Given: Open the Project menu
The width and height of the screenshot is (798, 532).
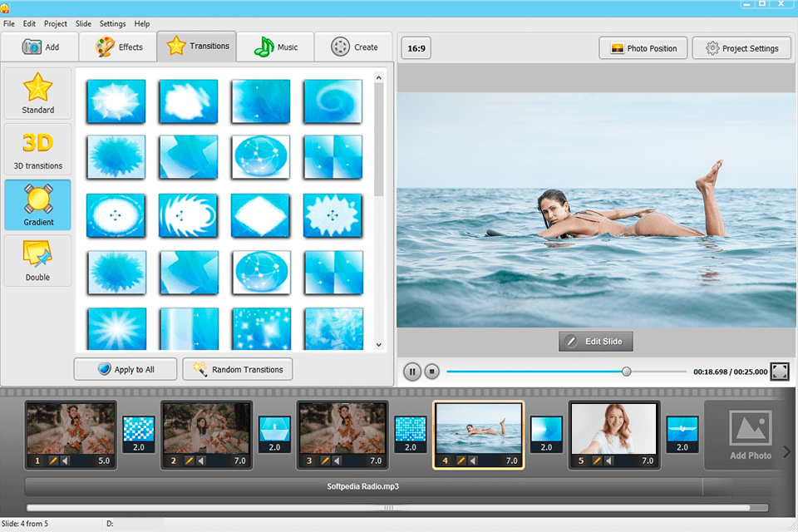Looking at the screenshot, I should click(x=56, y=23).
